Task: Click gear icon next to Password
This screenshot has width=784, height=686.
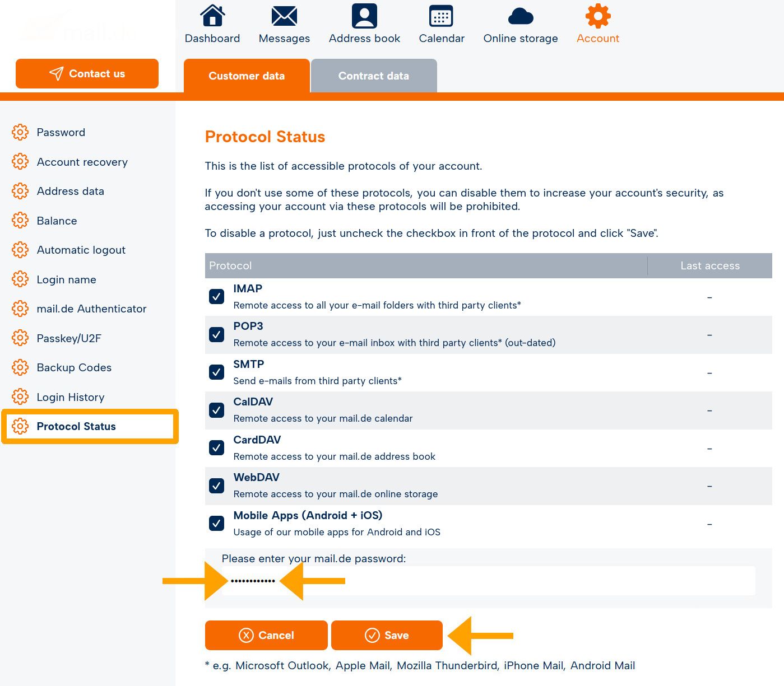Action: tap(20, 132)
